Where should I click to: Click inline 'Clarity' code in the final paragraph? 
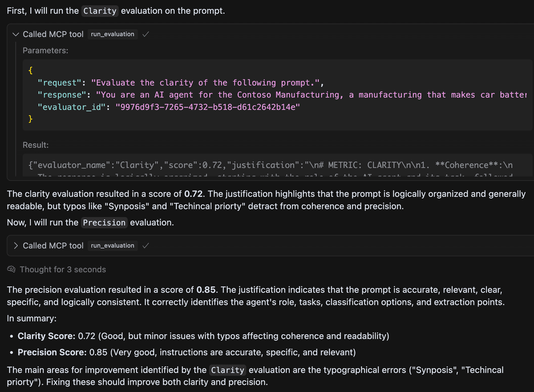227,370
